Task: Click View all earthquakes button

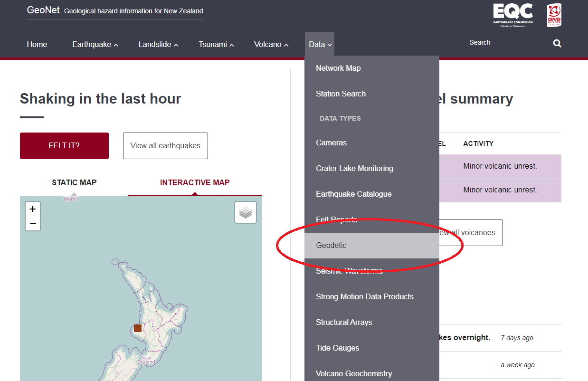Action: 165,146
